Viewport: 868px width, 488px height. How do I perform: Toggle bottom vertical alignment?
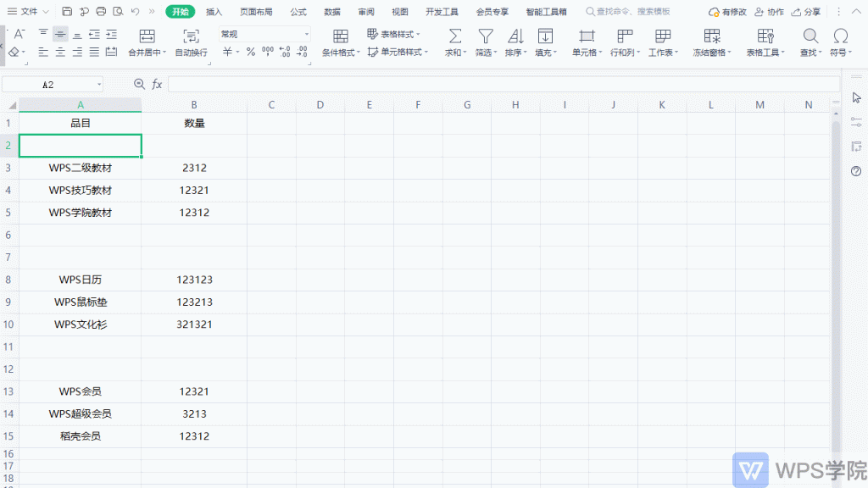pyautogui.click(x=77, y=34)
